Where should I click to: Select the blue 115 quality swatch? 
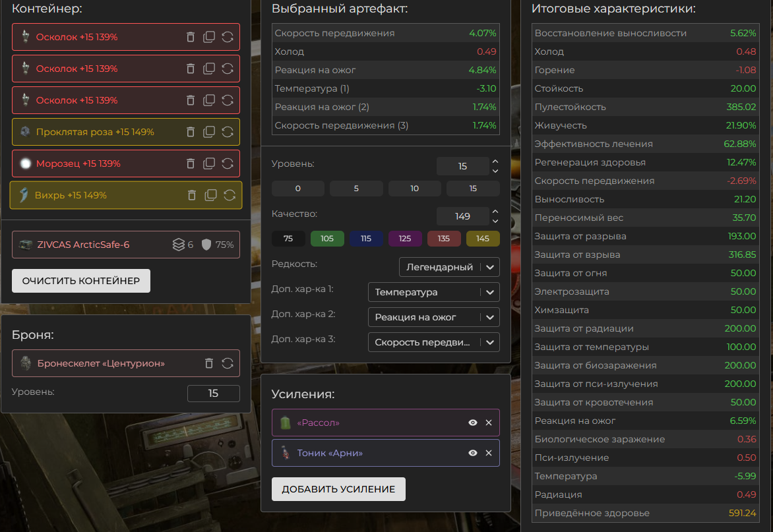366,239
